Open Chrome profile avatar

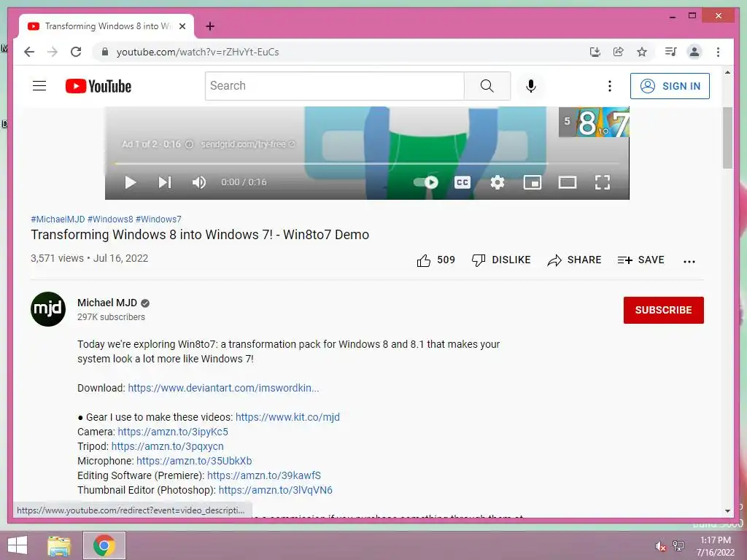coord(694,52)
